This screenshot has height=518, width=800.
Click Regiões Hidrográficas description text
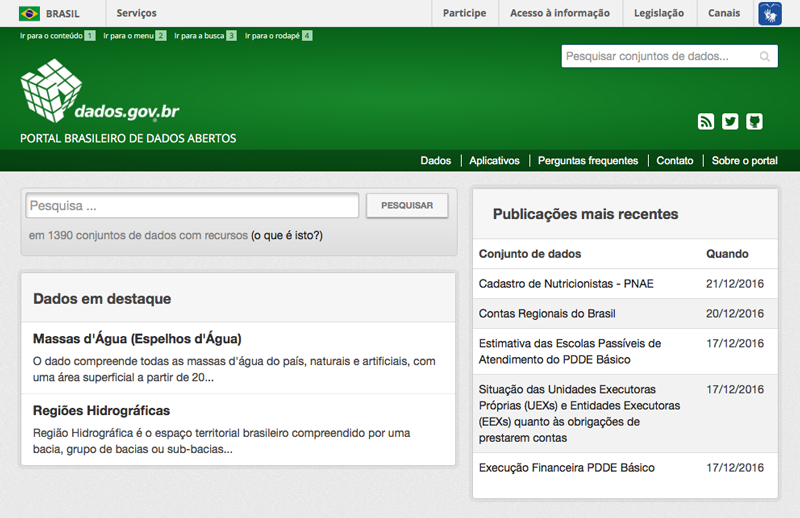click(221, 441)
